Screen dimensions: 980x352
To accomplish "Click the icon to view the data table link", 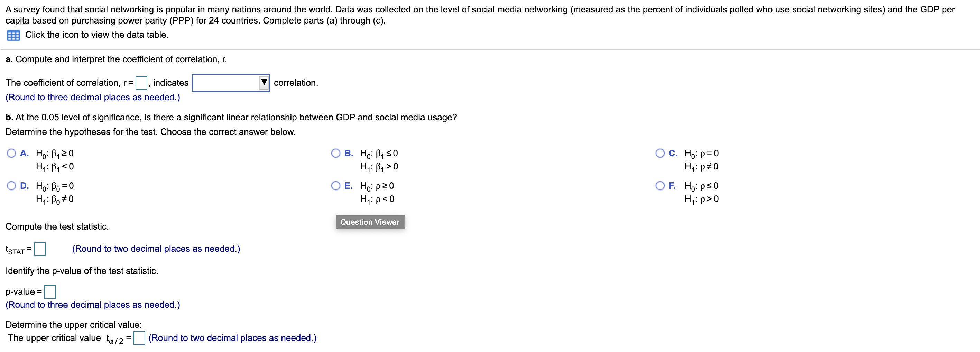I will tap(96, 35).
